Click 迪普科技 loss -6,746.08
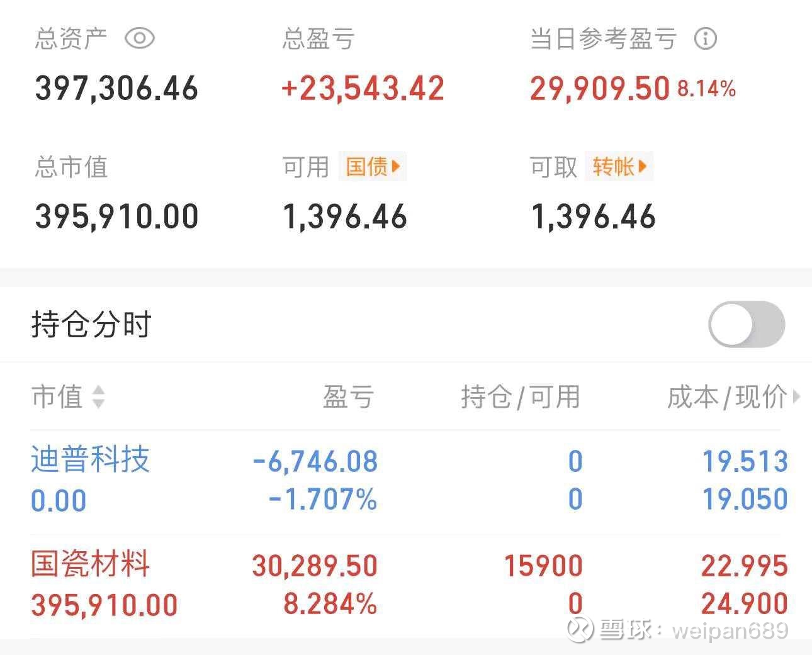This screenshot has width=812, height=655. pos(315,461)
